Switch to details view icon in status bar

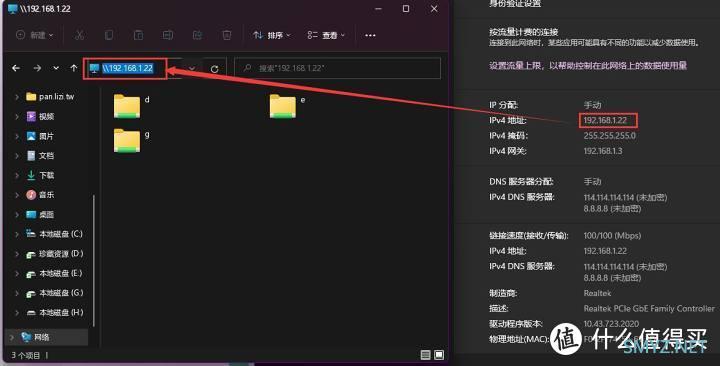point(426,355)
